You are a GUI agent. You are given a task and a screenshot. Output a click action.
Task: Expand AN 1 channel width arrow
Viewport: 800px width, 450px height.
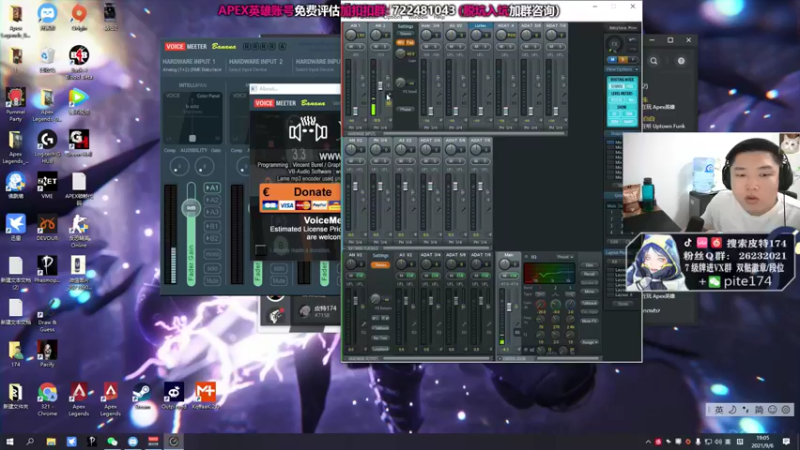(364, 120)
